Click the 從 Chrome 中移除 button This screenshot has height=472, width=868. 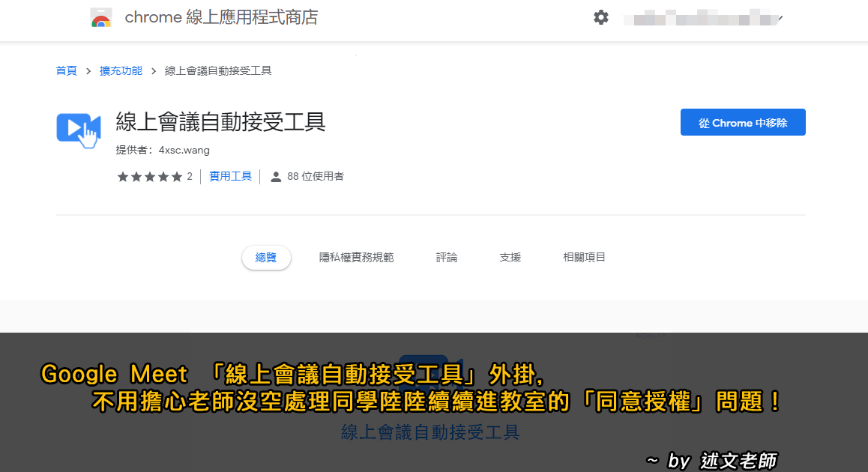click(x=743, y=122)
